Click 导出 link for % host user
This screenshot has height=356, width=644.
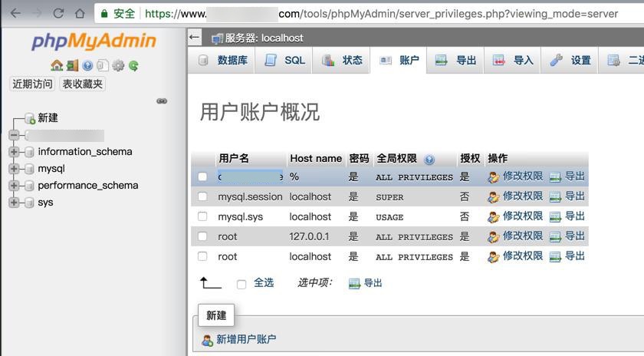pyautogui.click(x=574, y=176)
